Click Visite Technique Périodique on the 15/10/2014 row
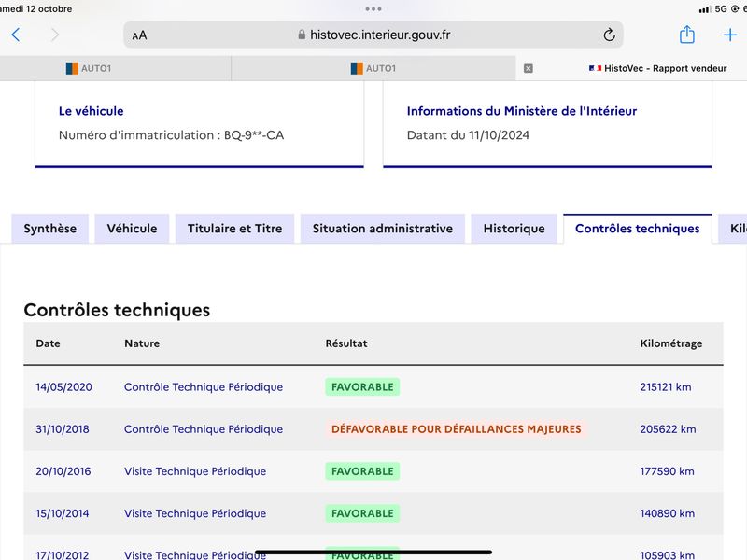Viewport: 747px width, 560px height. pyautogui.click(x=195, y=513)
